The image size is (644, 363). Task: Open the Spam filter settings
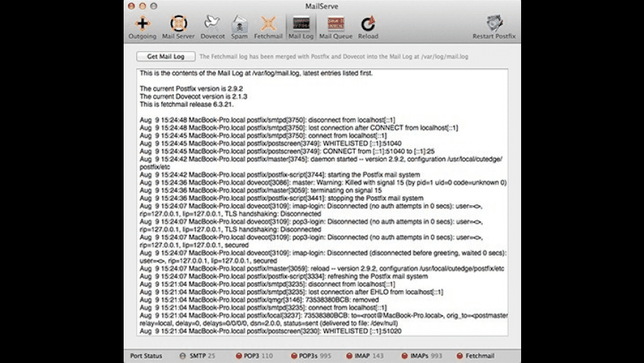(239, 27)
